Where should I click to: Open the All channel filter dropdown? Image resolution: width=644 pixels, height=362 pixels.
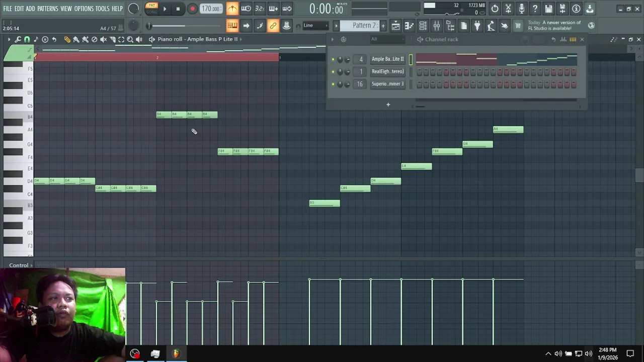(x=387, y=39)
